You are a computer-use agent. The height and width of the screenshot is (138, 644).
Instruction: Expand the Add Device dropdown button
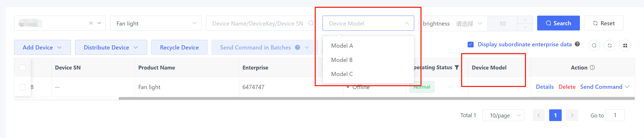coord(42,47)
